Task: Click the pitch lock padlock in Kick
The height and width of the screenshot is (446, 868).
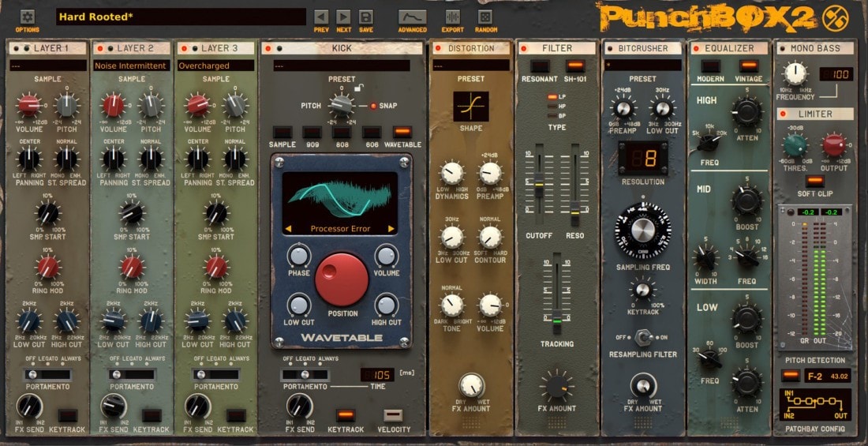Action: pyautogui.click(x=359, y=87)
